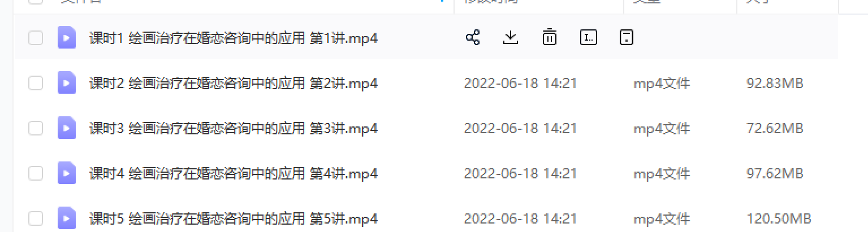Delete 第1讲.mp4 with trash icon

coord(549,38)
